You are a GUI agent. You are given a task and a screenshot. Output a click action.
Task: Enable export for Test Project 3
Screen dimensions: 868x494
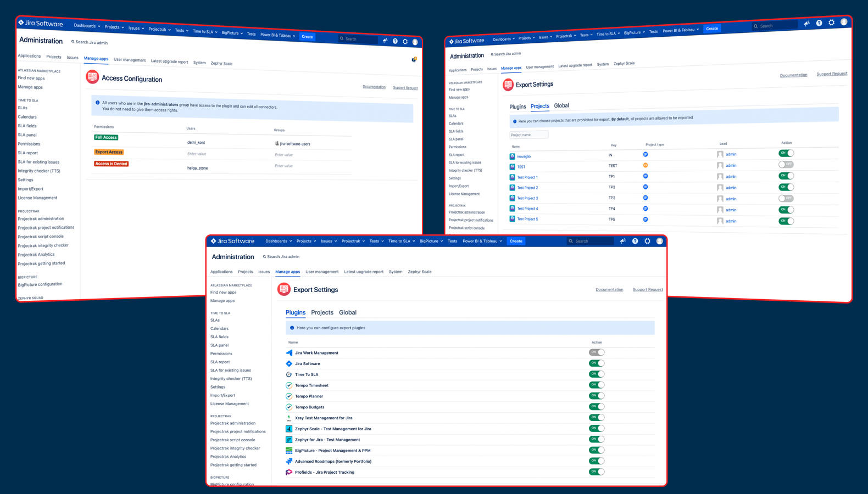[786, 198]
